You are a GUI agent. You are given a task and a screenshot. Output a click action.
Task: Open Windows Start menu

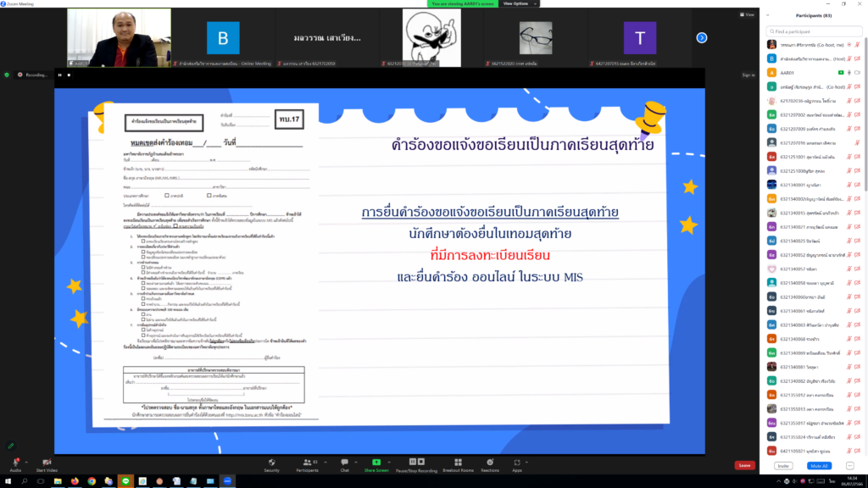(8, 481)
